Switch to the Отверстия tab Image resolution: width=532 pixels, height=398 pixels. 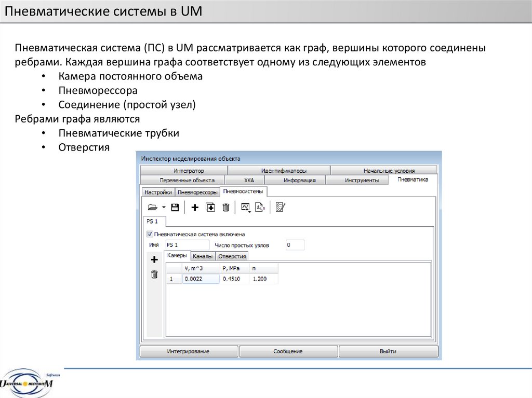tap(232, 256)
